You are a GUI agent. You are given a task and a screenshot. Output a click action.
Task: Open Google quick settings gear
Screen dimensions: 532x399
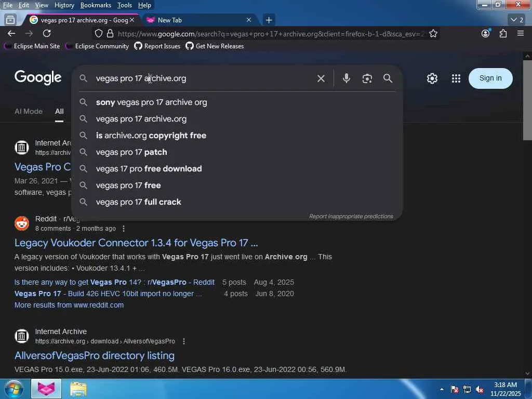point(432,78)
